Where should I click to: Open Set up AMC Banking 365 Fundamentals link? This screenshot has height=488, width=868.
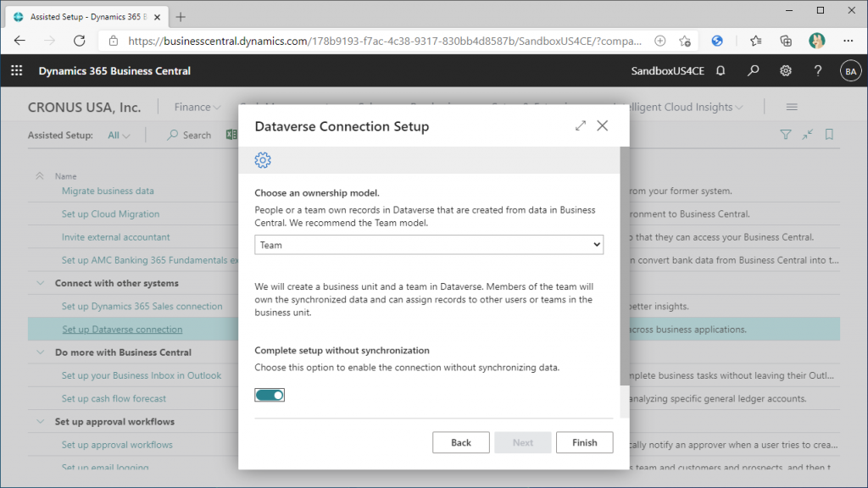[150, 260]
